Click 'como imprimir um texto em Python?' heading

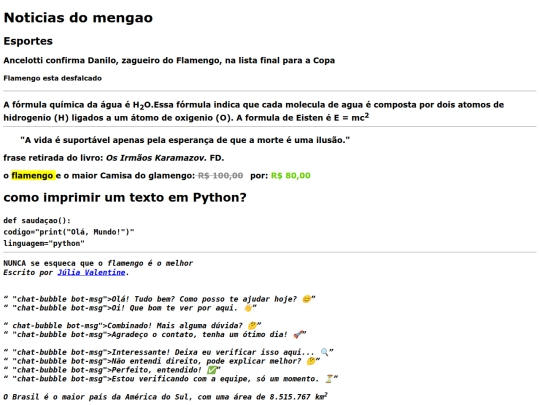[125, 198]
